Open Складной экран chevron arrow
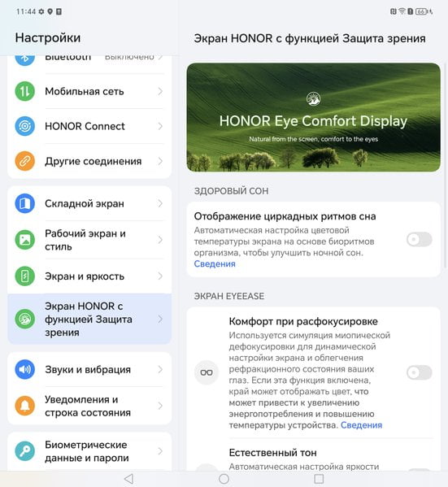This screenshot has height=487, width=448. coord(160,203)
